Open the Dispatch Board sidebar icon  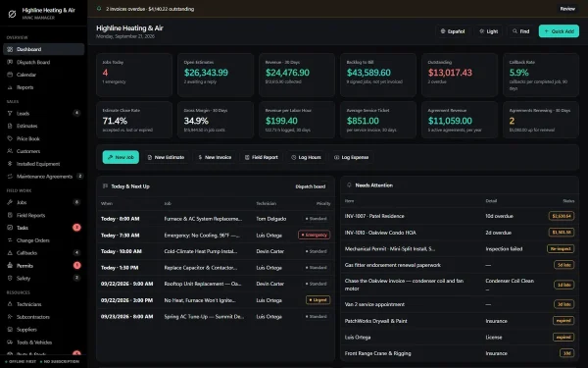click(x=10, y=62)
